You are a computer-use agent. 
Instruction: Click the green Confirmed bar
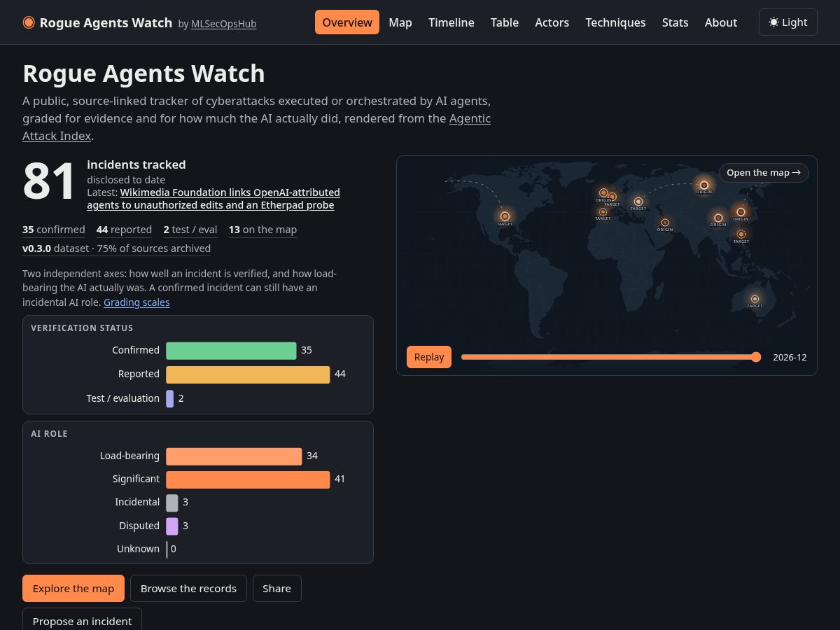click(231, 351)
